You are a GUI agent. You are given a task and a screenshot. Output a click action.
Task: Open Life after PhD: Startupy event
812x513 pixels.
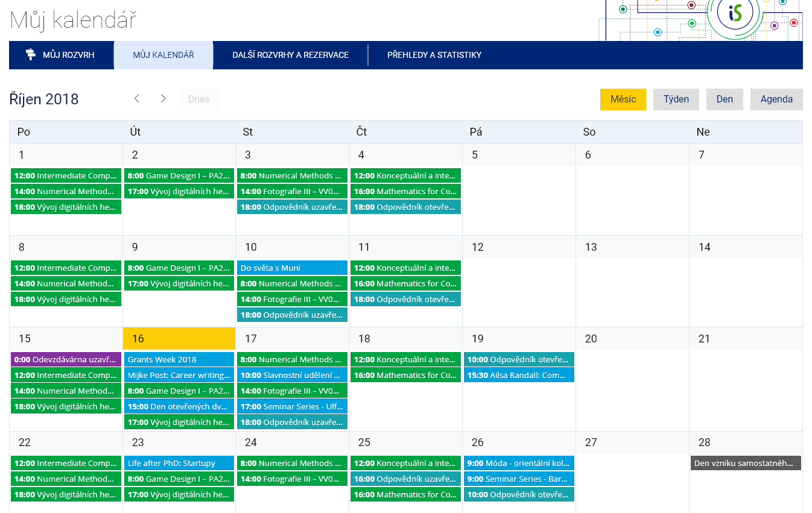179,463
